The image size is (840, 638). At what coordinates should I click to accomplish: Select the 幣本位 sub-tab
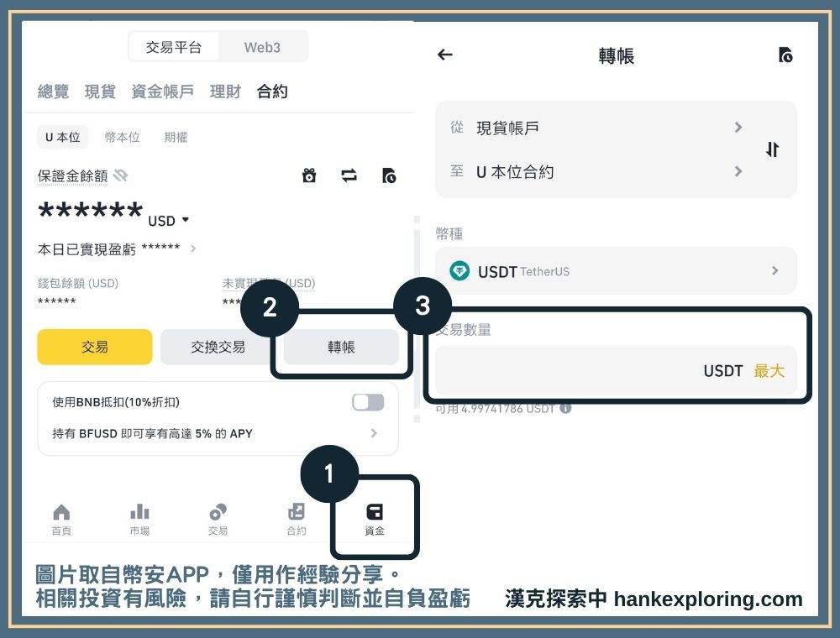122,137
